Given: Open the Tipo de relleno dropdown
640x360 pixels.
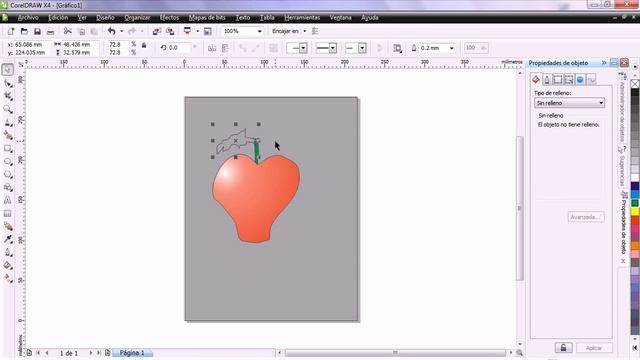Looking at the screenshot, I should click(569, 103).
